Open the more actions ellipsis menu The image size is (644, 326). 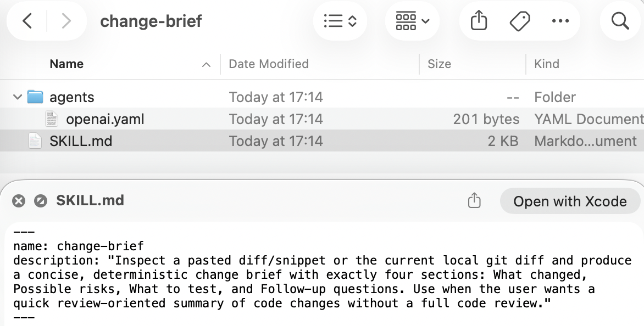point(560,21)
